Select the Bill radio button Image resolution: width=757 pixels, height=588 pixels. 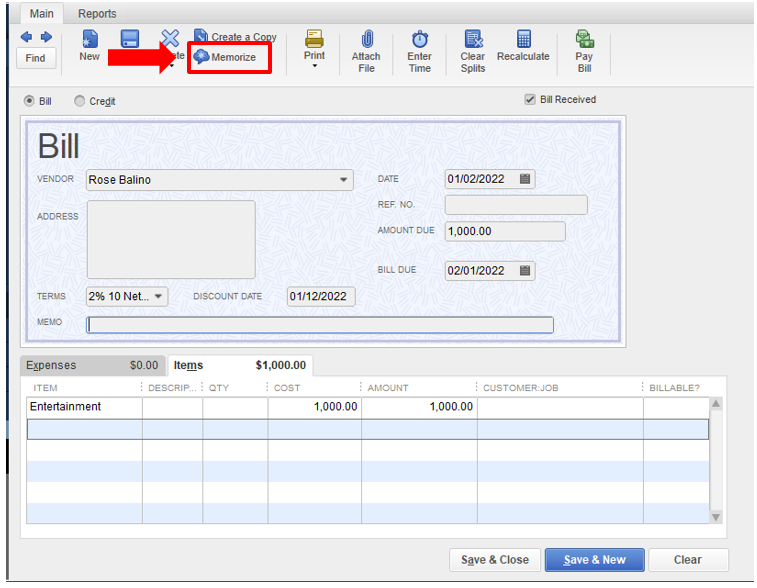29,101
